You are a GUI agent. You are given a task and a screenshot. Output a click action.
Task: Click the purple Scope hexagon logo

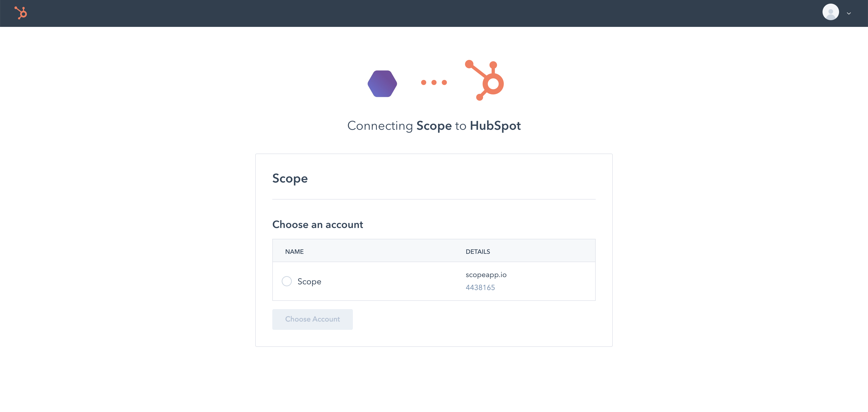coord(382,83)
